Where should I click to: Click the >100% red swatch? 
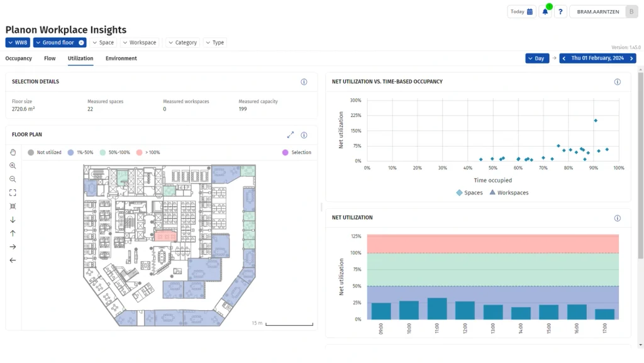tap(139, 152)
